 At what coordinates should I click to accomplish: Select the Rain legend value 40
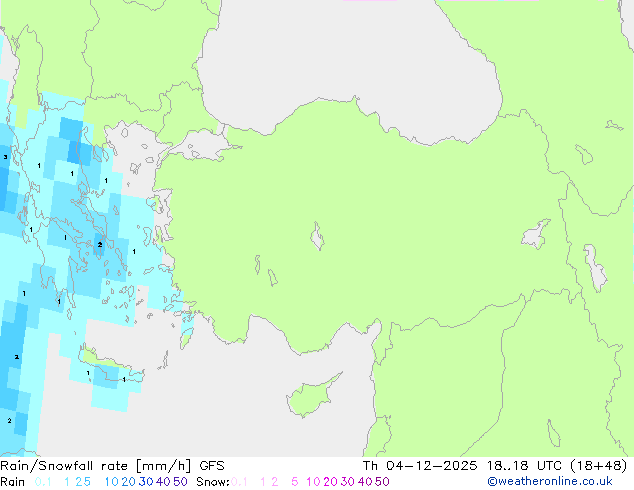coord(163,482)
